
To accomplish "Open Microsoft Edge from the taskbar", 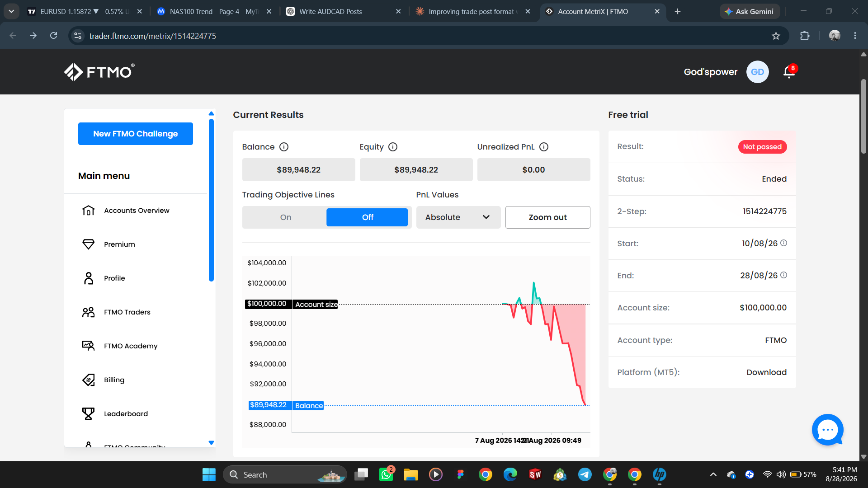I will point(510,474).
